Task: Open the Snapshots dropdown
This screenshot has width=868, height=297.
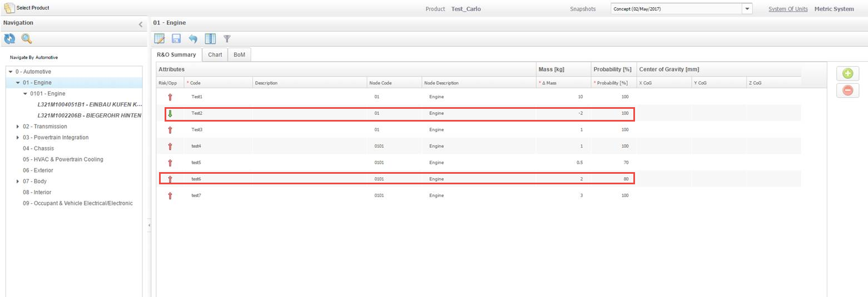Action: pyautogui.click(x=747, y=9)
